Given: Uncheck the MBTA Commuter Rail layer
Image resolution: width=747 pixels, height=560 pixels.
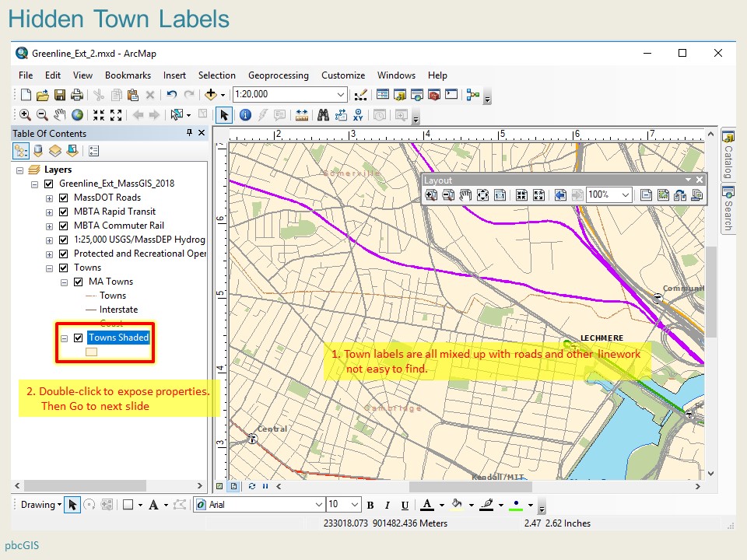Looking at the screenshot, I should tap(63, 226).
